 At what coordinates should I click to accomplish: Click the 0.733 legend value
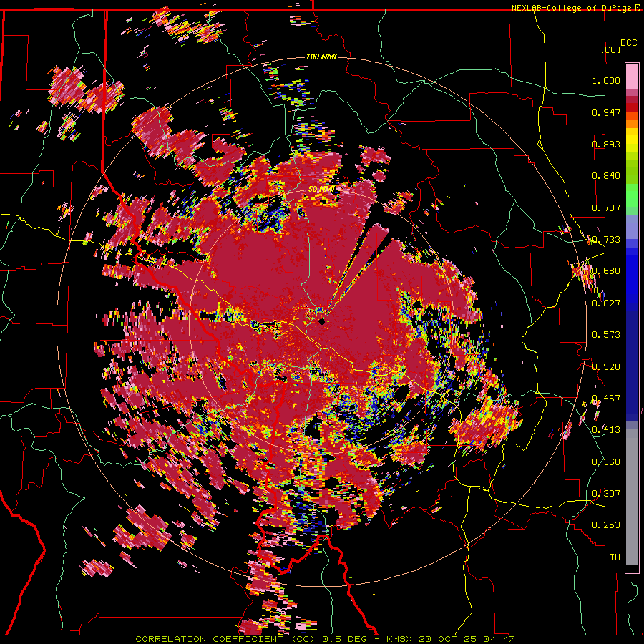tap(606, 240)
